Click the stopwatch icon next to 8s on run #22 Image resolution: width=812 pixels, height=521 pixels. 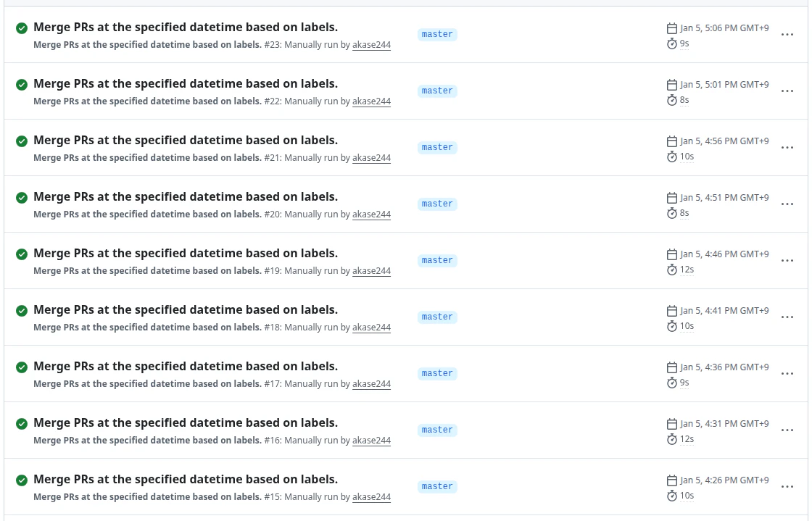click(x=672, y=100)
